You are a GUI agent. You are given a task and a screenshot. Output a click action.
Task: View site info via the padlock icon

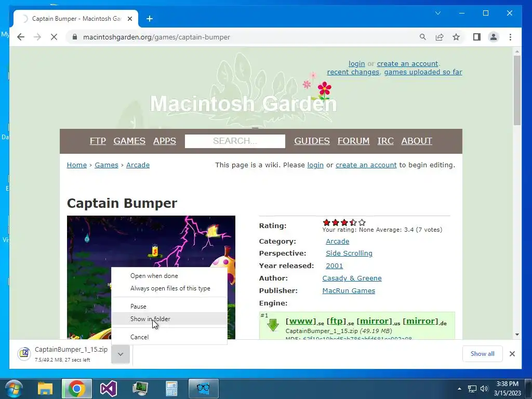(75, 37)
